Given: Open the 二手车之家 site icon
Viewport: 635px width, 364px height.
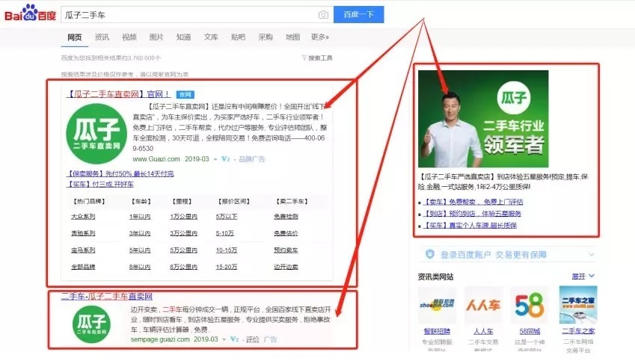Looking at the screenshot, I should point(578,304).
